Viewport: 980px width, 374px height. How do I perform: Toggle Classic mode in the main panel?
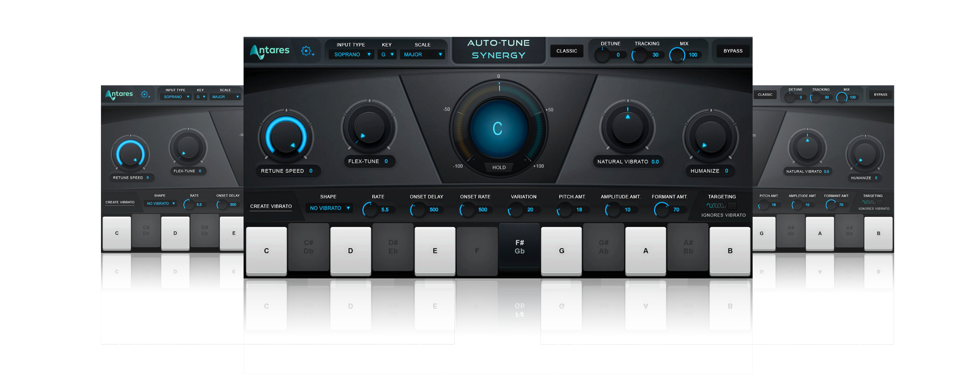(x=566, y=51)
